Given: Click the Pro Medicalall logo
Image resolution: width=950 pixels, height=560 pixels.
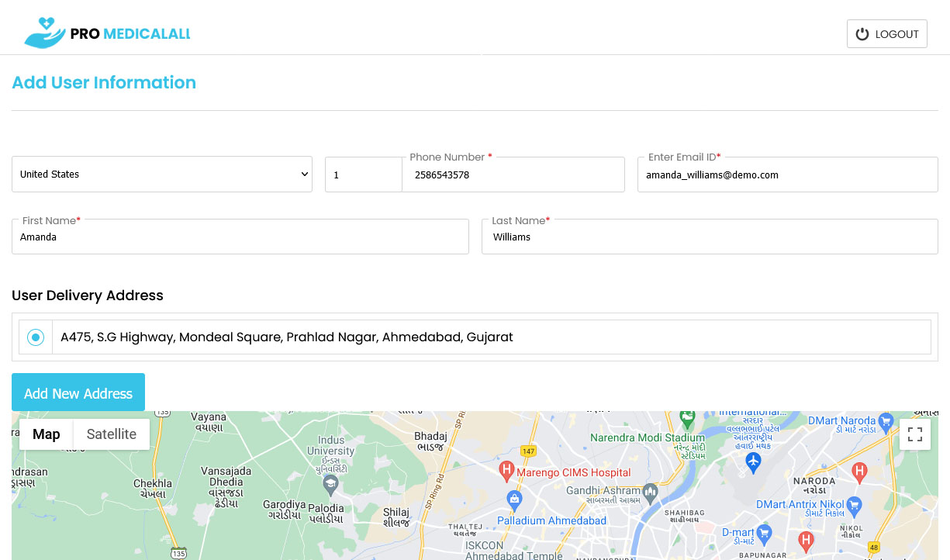Looking at the screenshot, I should (107, 34).
